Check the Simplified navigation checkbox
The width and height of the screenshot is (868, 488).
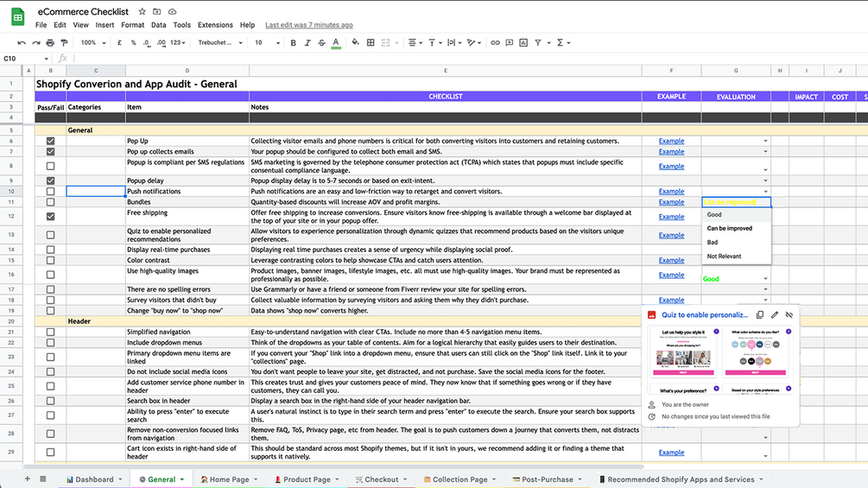[x=50, y=332]
